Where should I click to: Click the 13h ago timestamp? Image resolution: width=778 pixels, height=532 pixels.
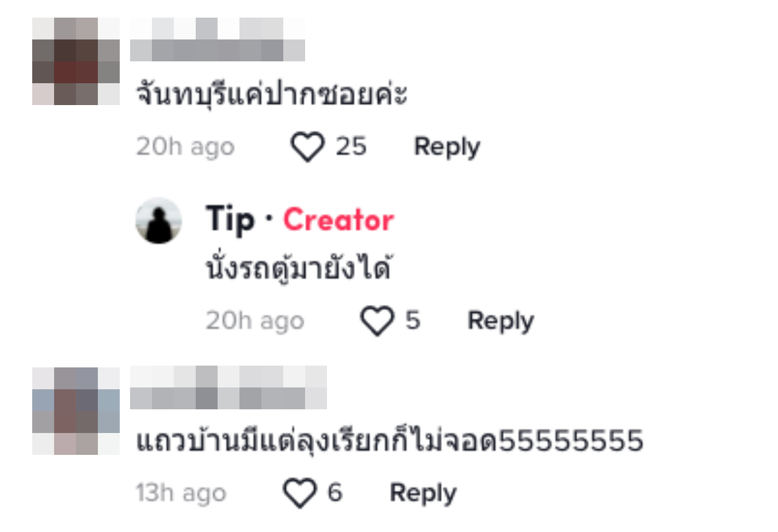tap(181, 493)
